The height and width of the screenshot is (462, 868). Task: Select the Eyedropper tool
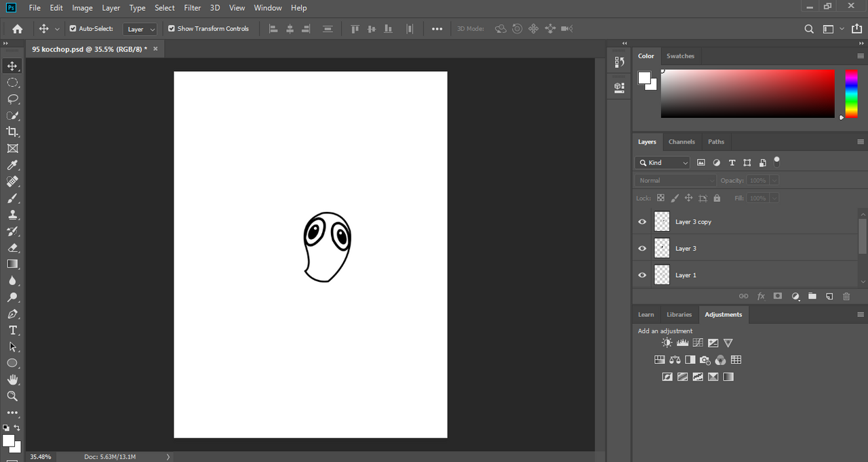12,165
